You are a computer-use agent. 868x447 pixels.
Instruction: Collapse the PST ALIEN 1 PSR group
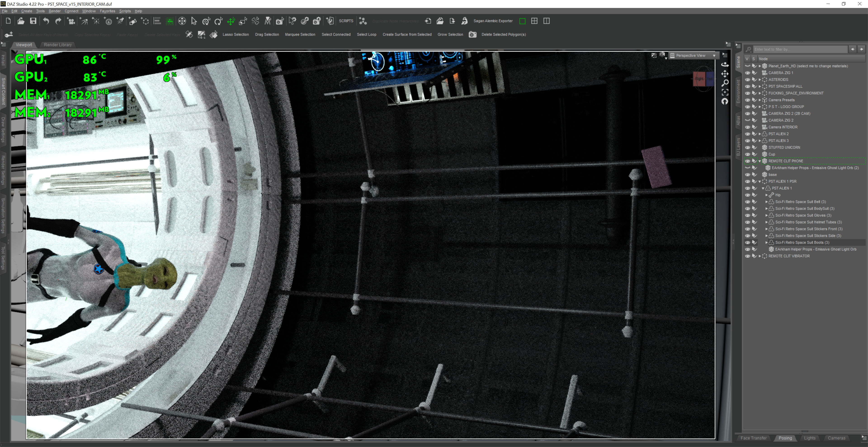[x=760, y=181]
